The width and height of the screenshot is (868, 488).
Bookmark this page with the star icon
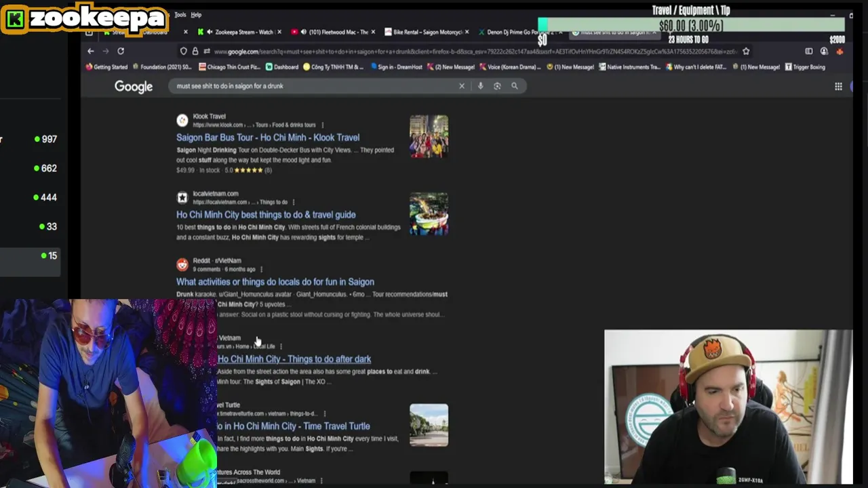[x=746, y=51]
